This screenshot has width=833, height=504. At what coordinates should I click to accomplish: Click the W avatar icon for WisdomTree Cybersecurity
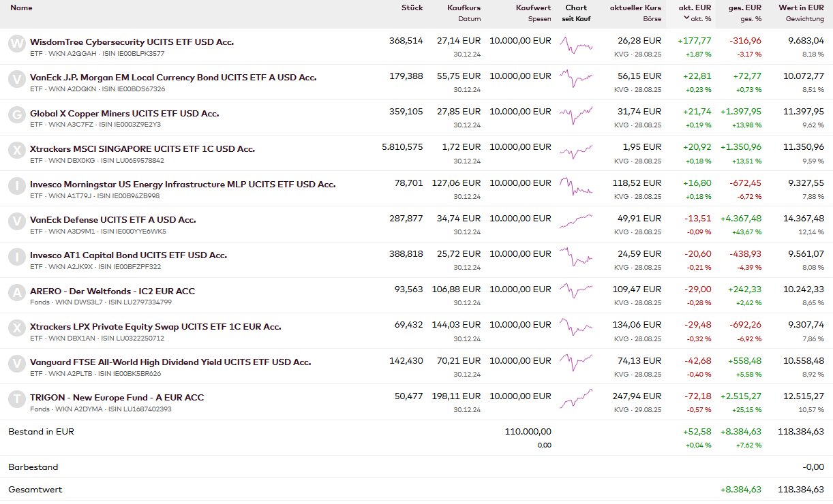click(x=16, y=44)
